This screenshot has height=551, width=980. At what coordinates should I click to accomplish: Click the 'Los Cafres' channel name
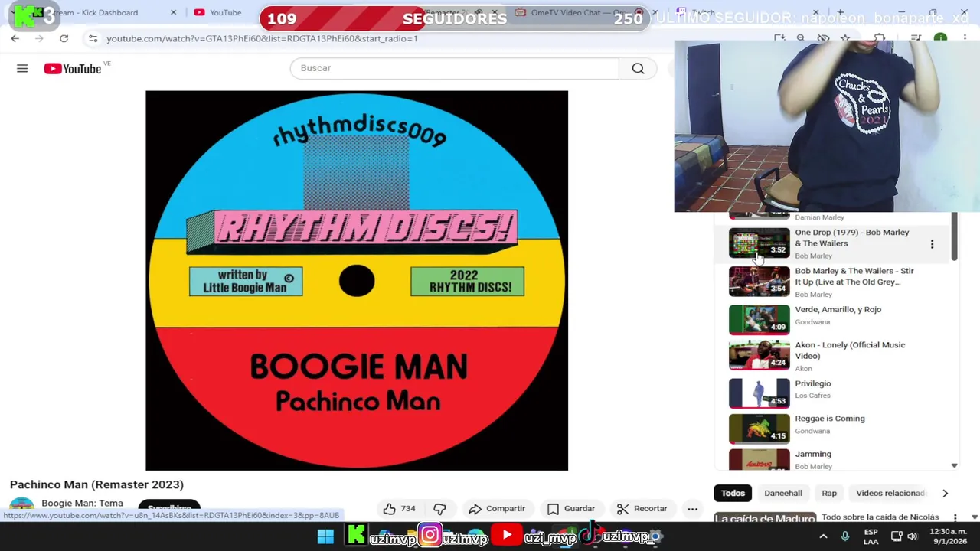coord(812,395)
